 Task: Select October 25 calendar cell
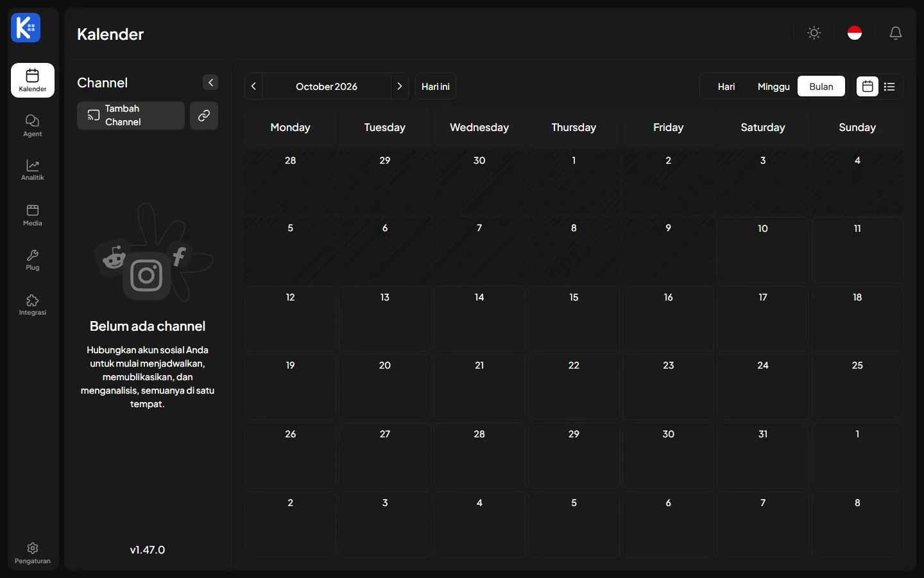tap(857, 387)
